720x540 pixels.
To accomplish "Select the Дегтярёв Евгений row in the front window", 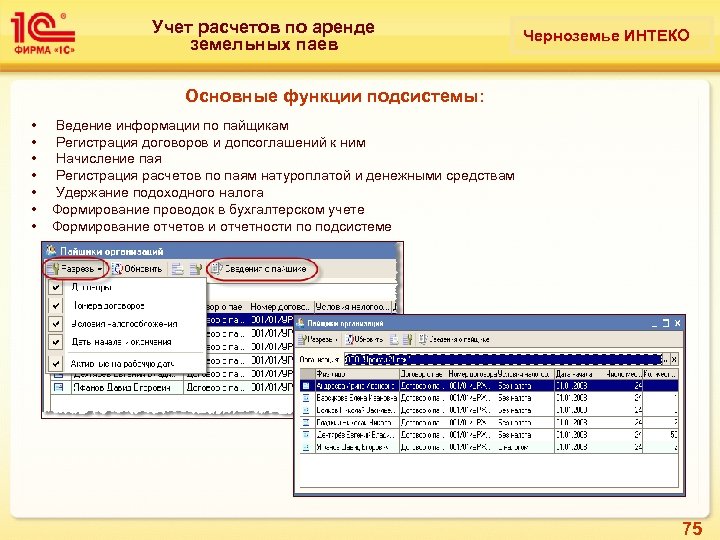I will point(489,435).
